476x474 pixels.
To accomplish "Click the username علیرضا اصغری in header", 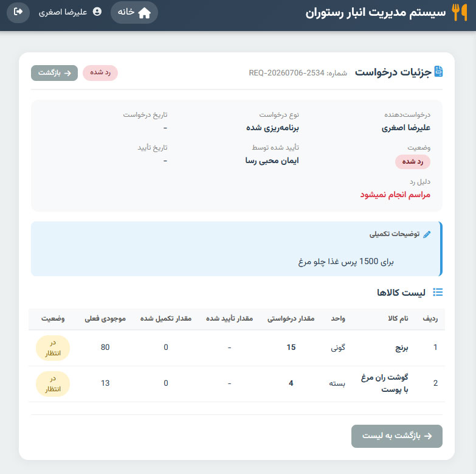I will [x=63, y=12].
